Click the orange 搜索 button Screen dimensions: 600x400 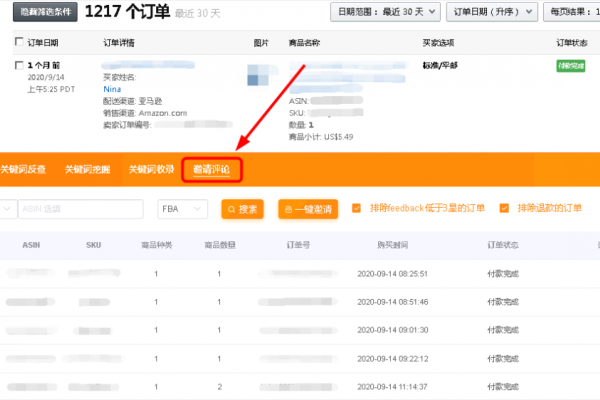(x=242, y=209)
